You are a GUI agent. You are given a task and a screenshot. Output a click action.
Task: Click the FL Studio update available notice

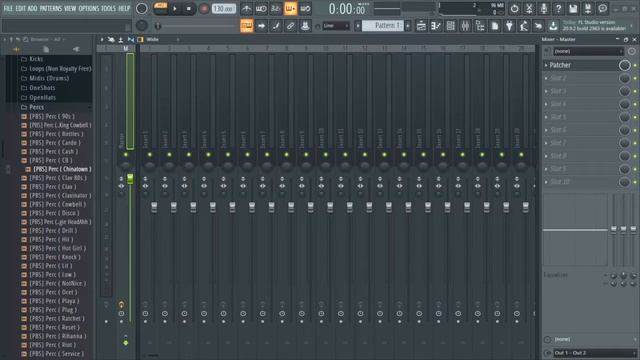594,26
